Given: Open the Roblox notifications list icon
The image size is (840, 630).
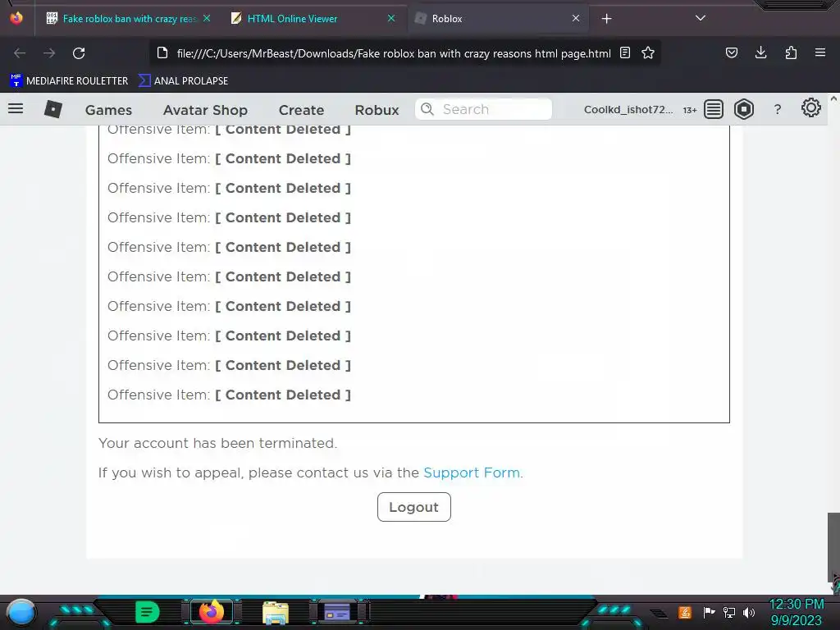Looking at the screenshot, I should pos(713,109).
